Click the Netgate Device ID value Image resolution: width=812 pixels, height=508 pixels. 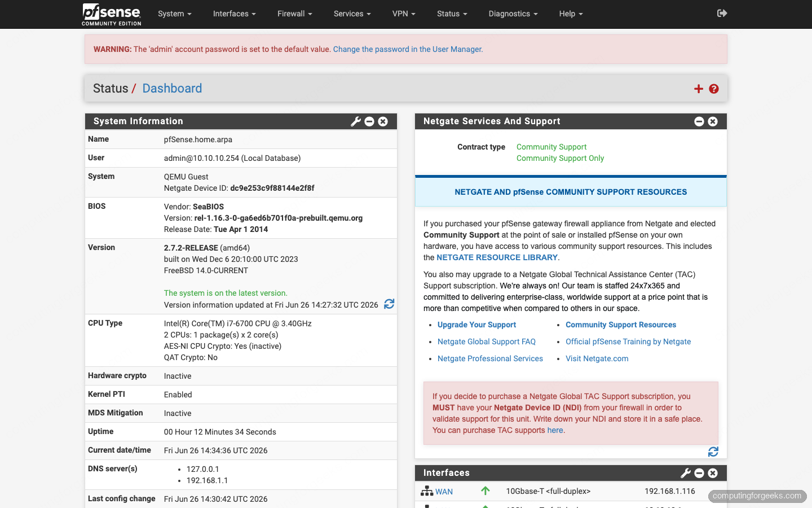click(x=272, y=188)
